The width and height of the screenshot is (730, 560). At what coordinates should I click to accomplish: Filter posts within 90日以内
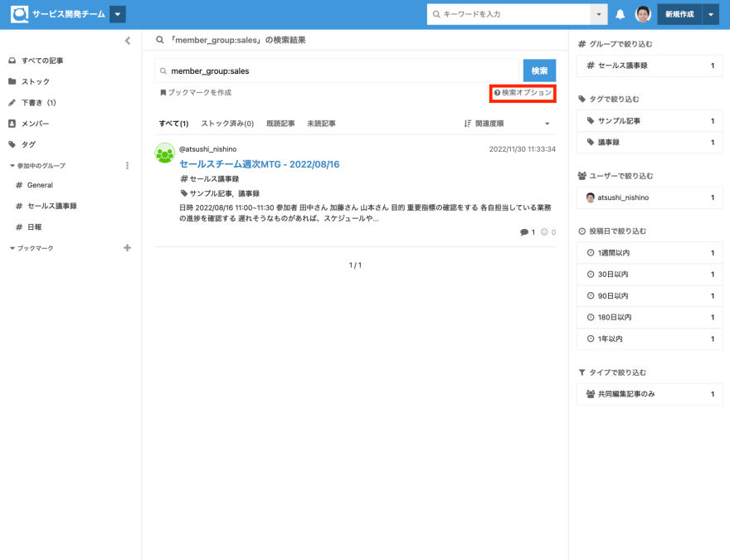pyautogui.click(x=650, y=295)
